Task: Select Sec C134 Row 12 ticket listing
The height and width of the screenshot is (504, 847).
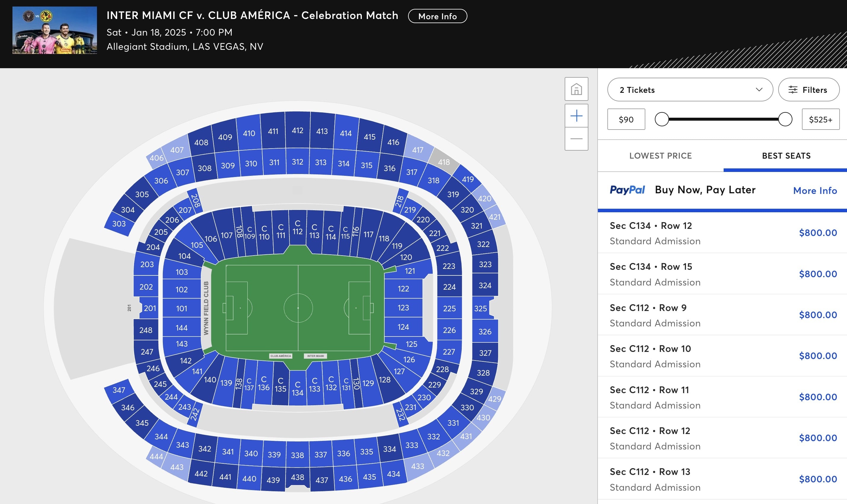Action: pyautogui.click(x=722, y=233)
